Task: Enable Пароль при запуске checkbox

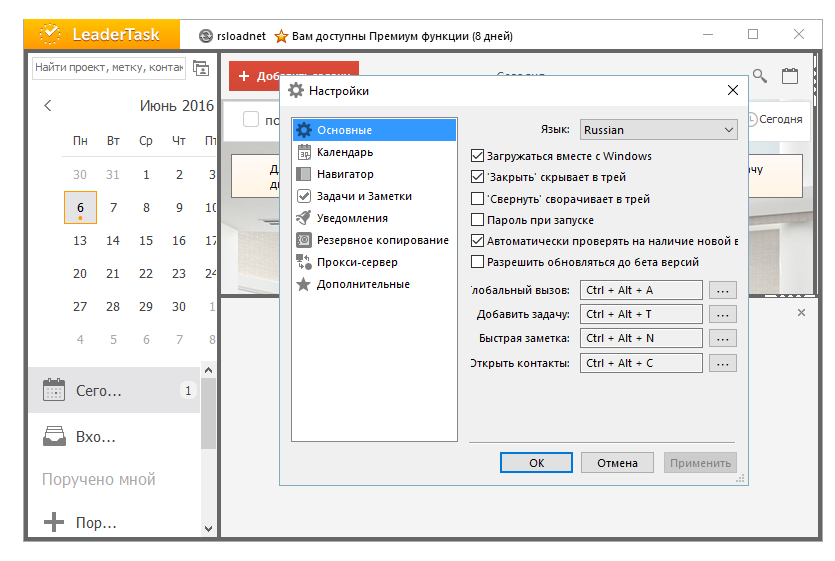Action: 478,219
